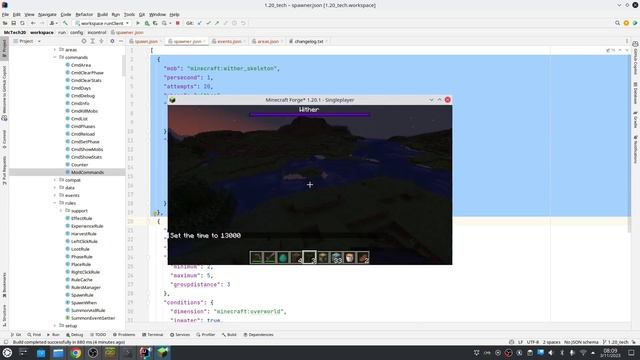
Task: Open Chrome from the taskbar
Action: click(76, 353)
